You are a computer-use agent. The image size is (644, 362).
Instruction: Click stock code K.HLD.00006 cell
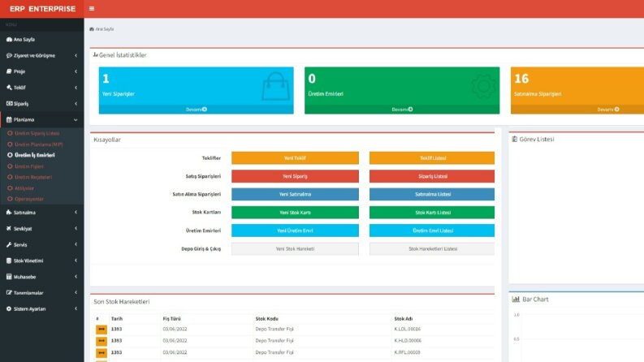408,341
